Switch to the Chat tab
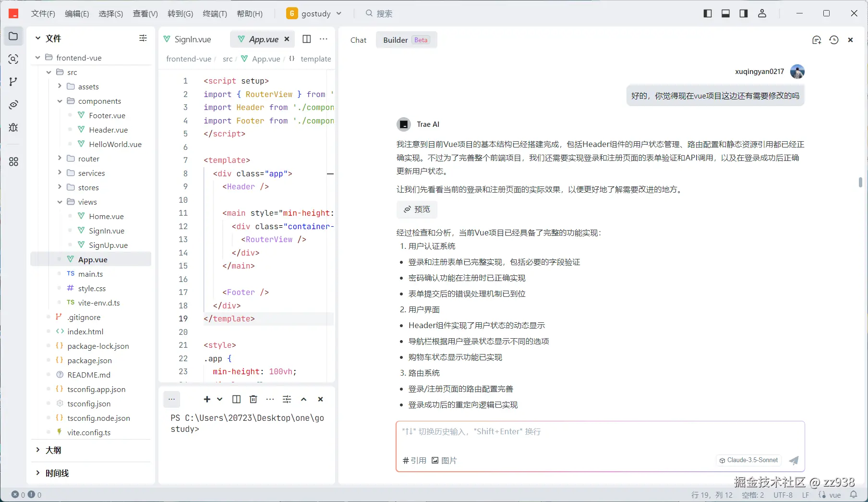The image size is (868, 502). (x=358, y=40)
